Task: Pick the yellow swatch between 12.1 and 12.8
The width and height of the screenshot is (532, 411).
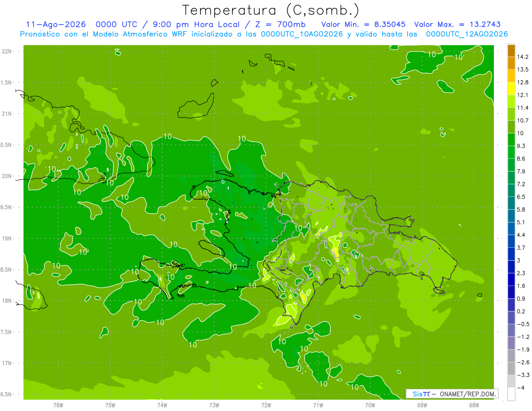Action: (x=511, y=89)
